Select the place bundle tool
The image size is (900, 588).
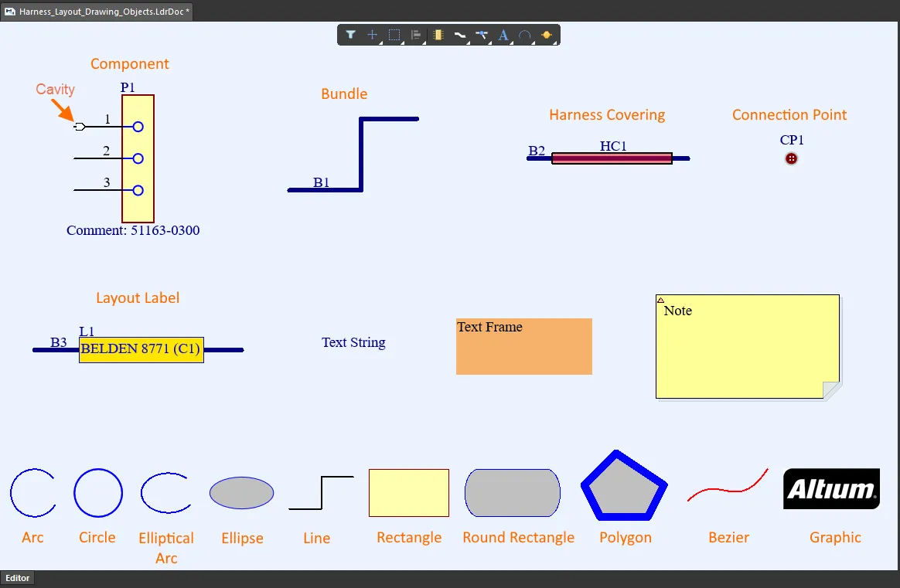pyautogui.click(x=460, y=35)
